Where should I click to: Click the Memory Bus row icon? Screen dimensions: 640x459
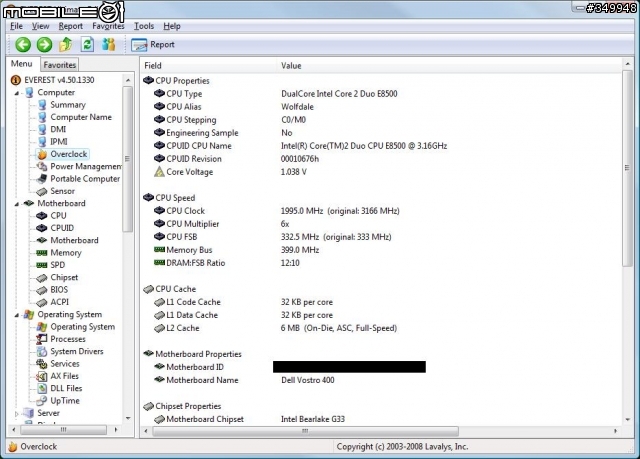(x=159, y=250)
